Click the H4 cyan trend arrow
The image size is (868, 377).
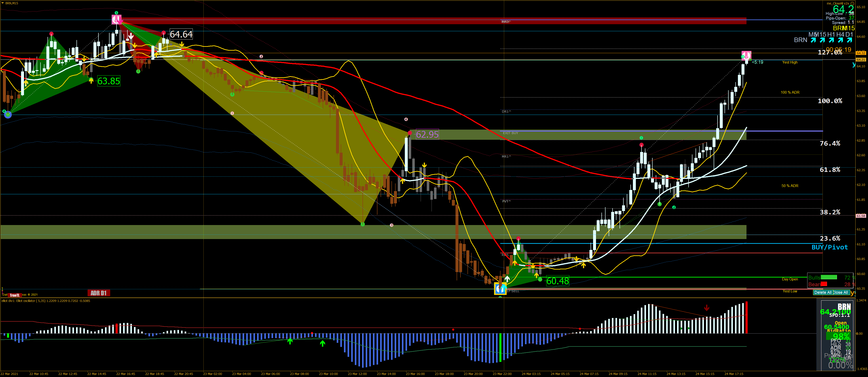(x=840, y=40)
